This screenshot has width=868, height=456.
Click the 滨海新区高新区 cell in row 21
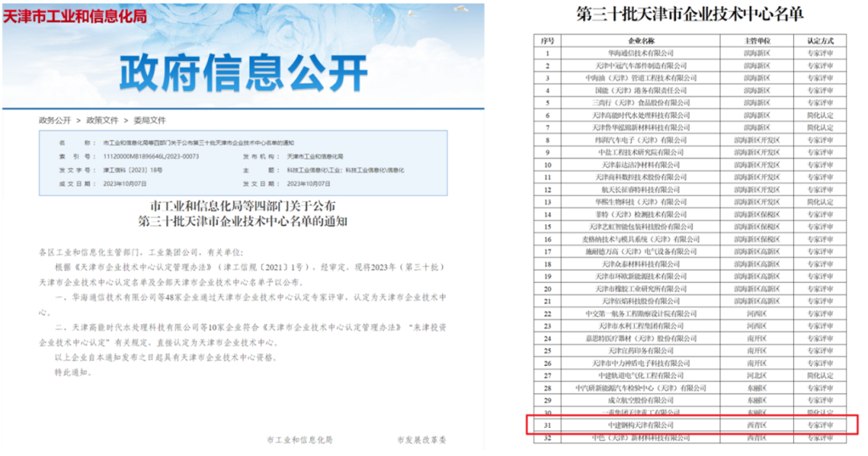tap(757, 302)
